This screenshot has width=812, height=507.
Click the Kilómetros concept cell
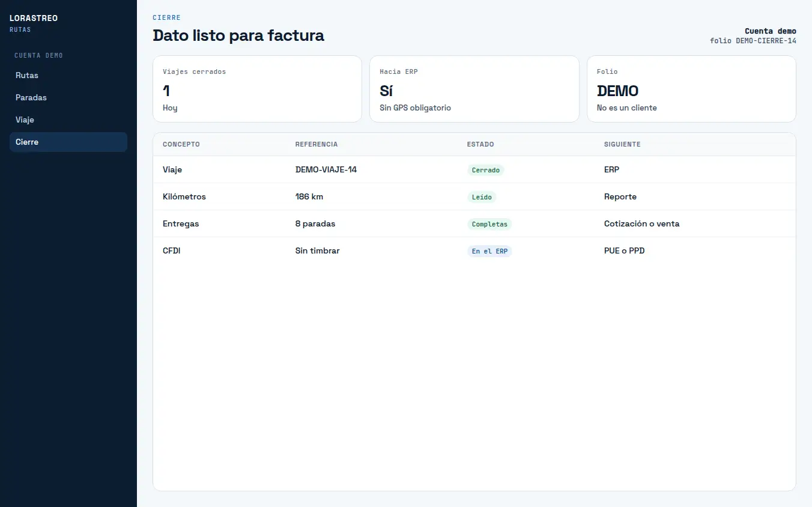pyautogui.click(x=184, y=196)
